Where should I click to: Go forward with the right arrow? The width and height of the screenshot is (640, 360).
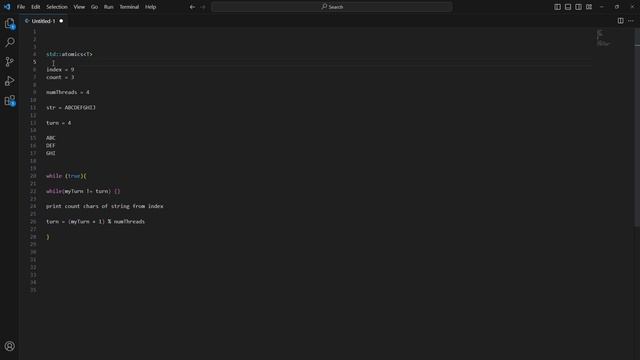pos(203,7)
